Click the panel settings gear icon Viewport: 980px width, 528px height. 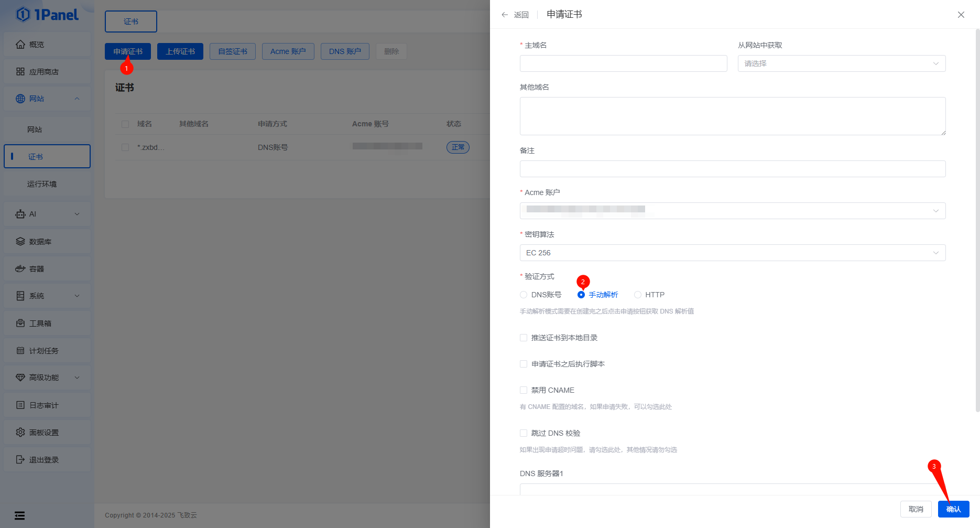[x=20, y=433]
